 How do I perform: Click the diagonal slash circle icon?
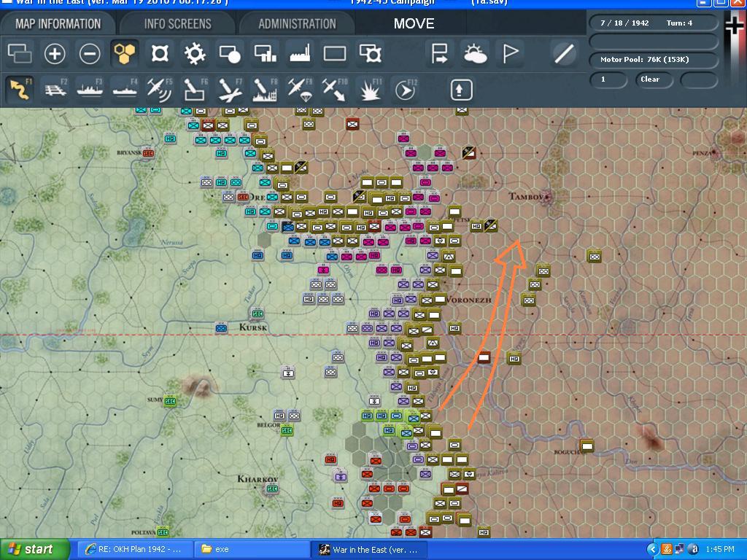[564, 53]
